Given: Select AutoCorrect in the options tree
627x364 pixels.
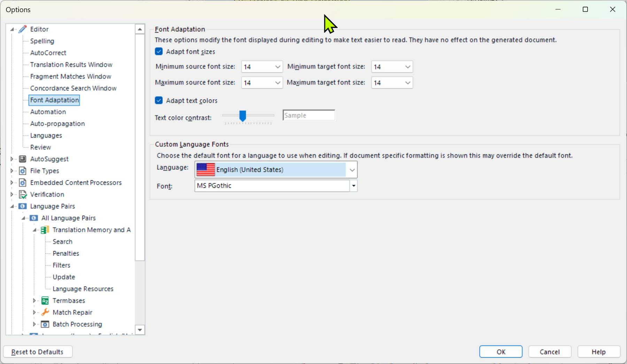Looking at the screenshot, I should click(x=48, y=53).
